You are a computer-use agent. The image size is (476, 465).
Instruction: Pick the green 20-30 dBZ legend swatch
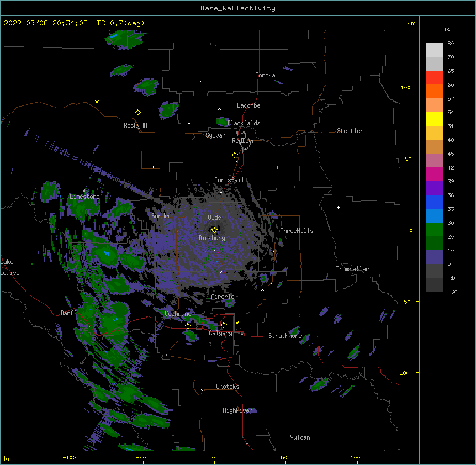434,230
